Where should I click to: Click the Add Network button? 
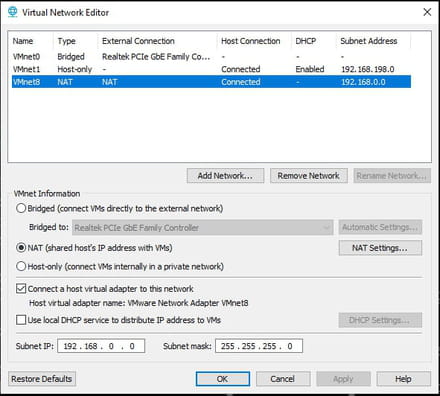225,176
